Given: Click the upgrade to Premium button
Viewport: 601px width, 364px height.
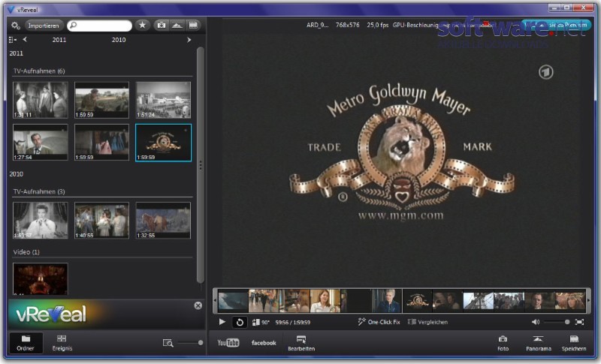Looking at the screenshot, I should (x=554, y=26).
